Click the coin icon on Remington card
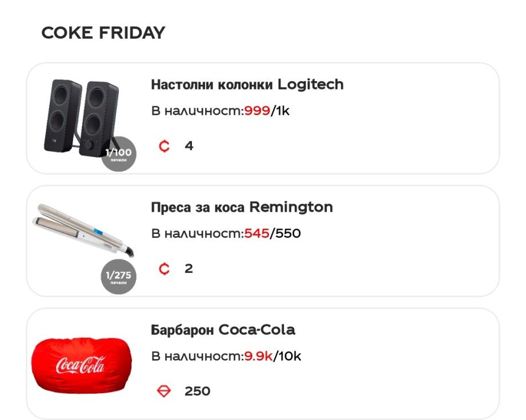The width and height of the screenshot is (526, 420). click(164, 269)
